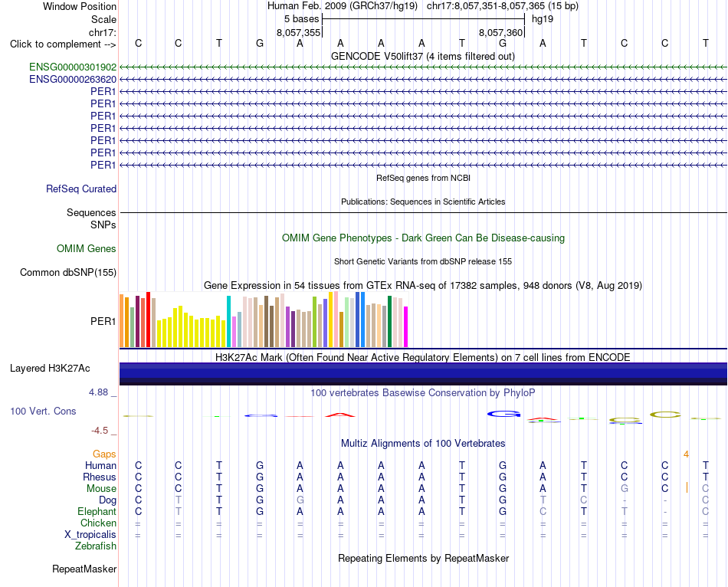This screenshot has width=728, height=587.
Task: Click the 8,057,360 coordinate label
Action: pyautogui.click(x=501, y=32)
